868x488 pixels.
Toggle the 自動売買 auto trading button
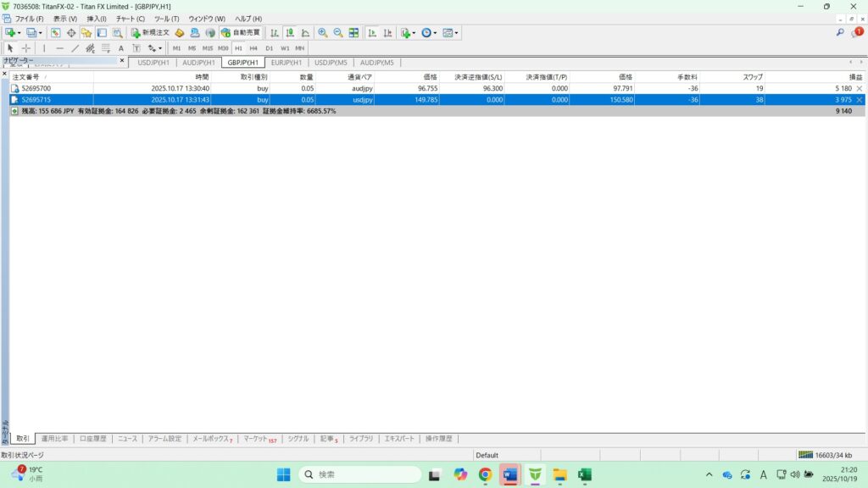pos(240,33)
